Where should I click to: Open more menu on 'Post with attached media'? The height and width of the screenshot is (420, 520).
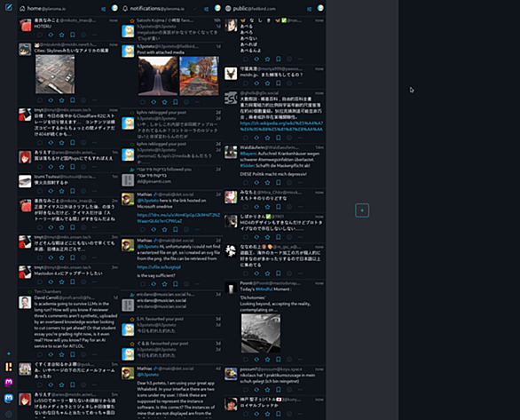click(x=197, y=102)
